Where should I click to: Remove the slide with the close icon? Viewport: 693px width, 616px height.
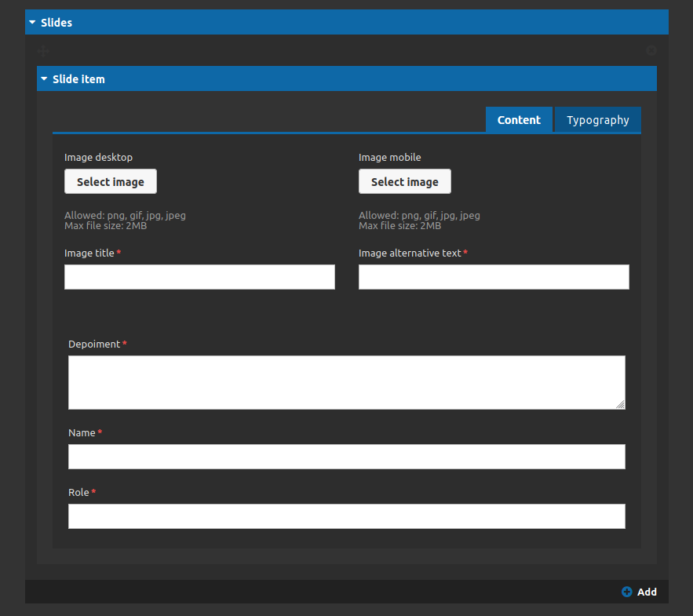[651, 50]
